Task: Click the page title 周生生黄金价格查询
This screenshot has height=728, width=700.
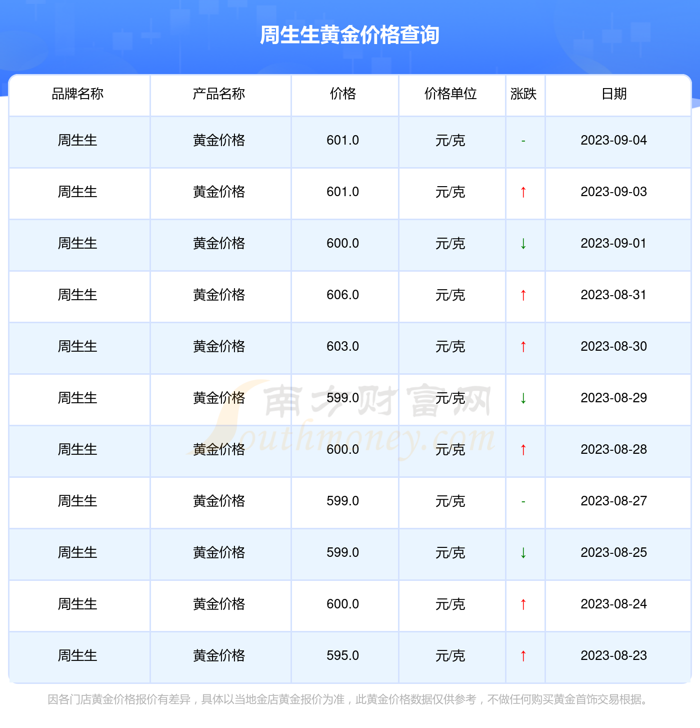Action: [x=349, y=35]
